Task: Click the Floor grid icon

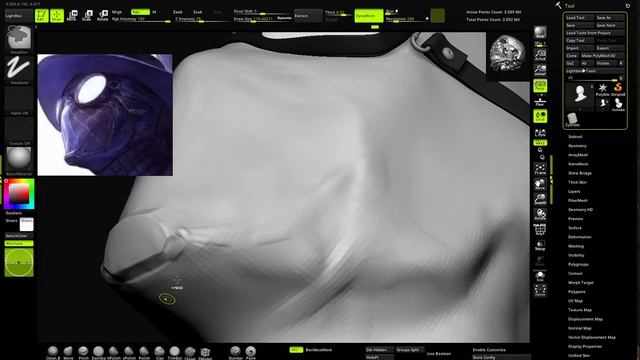Action: click(540, 101)
